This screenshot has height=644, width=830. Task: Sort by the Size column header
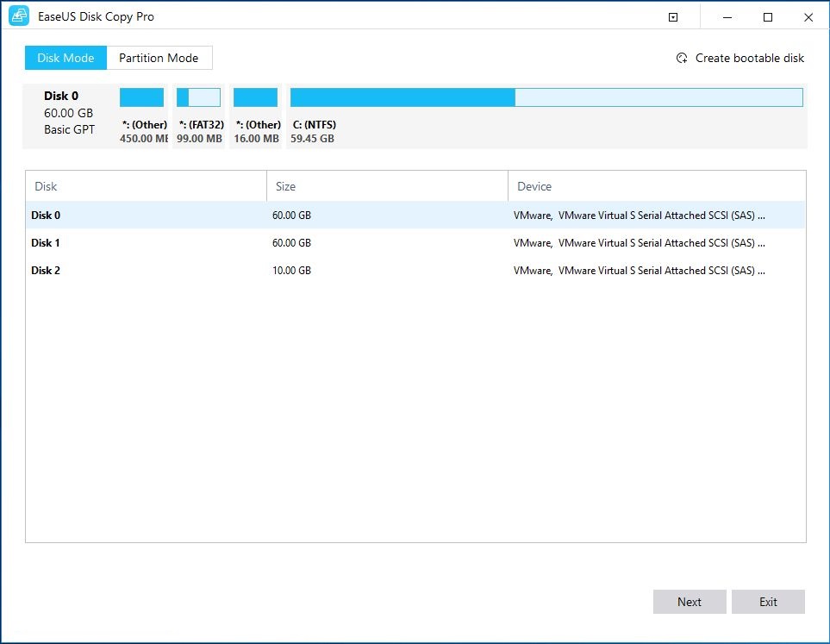tap(388, 186)
